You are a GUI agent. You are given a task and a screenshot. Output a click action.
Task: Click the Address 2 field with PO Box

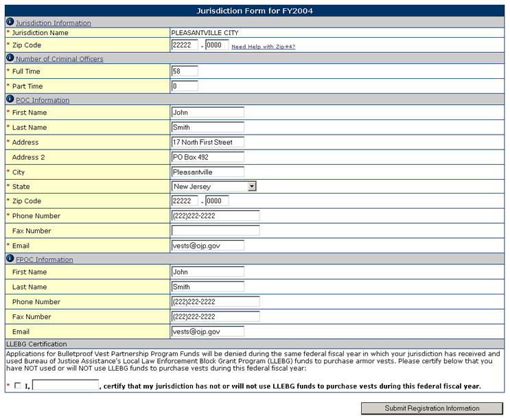click(x=207, y=157)
